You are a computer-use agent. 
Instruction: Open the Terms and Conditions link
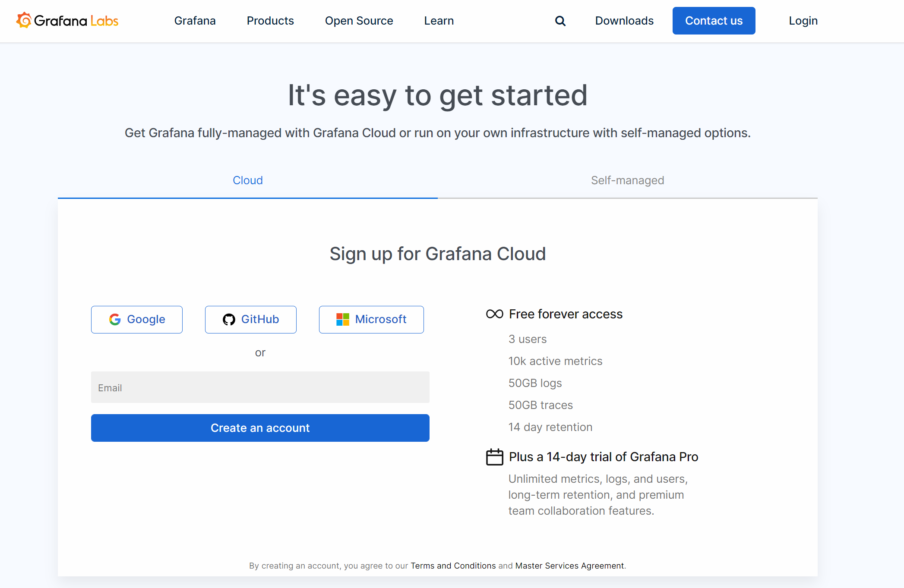[x=453, y=566]
